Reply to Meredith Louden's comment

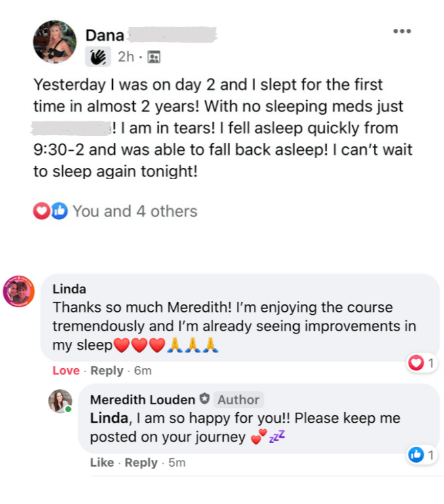pyautogui.click(x=141, y=463)
